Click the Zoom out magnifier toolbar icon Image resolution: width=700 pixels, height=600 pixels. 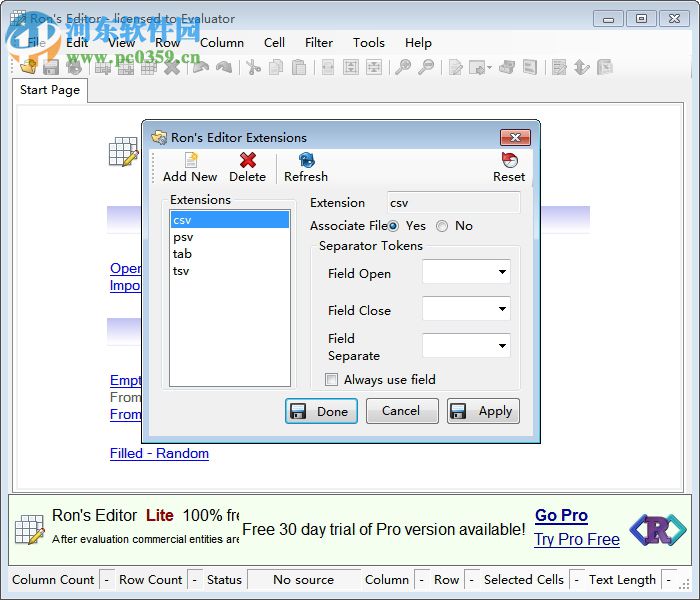(x=426, y=67)
